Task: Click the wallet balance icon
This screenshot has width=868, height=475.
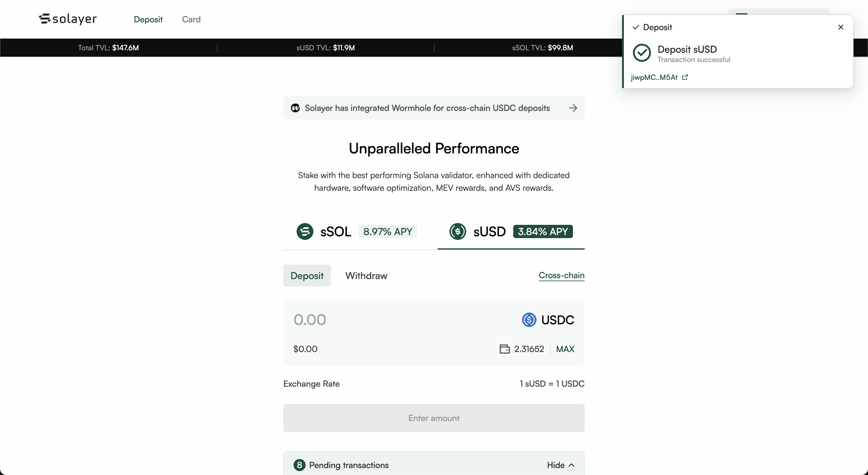Action: (505, 349)
